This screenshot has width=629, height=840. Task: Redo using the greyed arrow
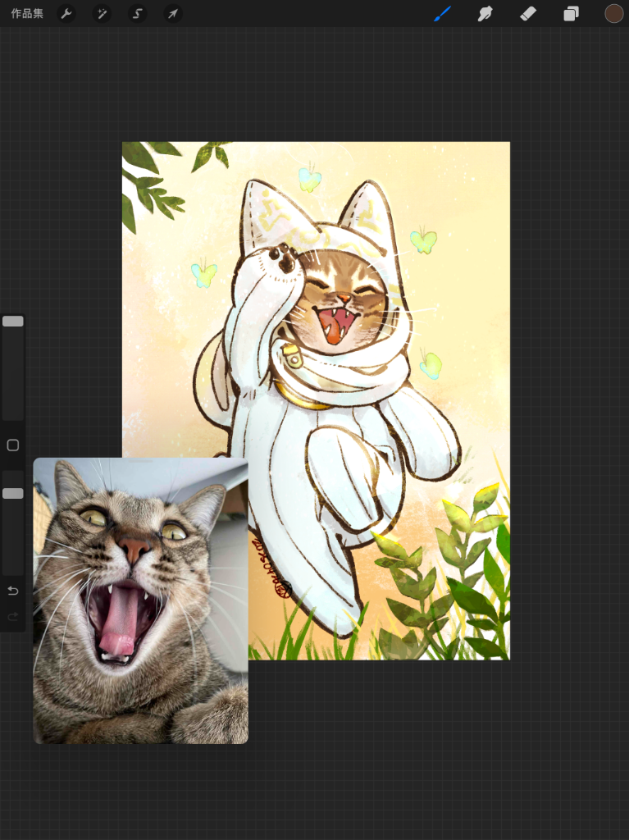pos(13,616)
